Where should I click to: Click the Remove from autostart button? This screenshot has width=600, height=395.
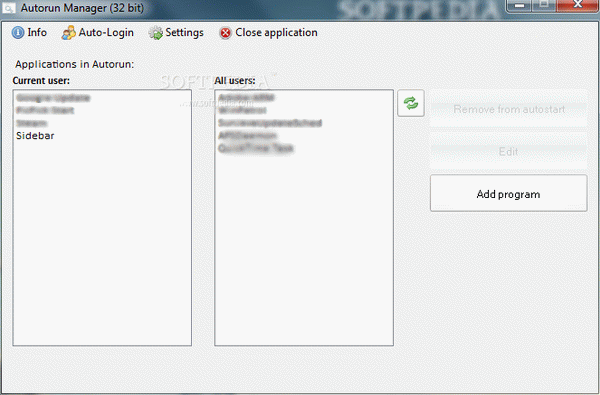509,109
